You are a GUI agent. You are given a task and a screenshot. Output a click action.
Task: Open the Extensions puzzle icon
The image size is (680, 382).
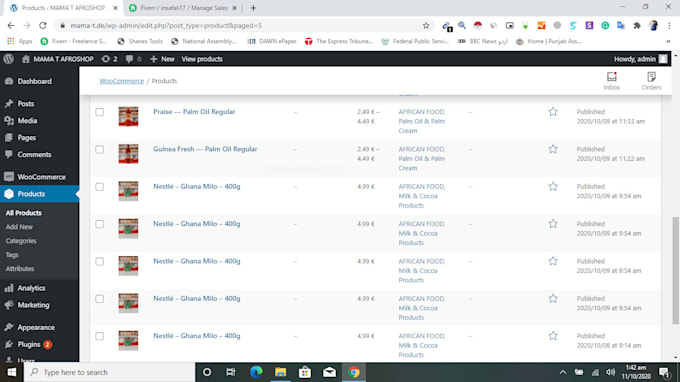(637, 26)
